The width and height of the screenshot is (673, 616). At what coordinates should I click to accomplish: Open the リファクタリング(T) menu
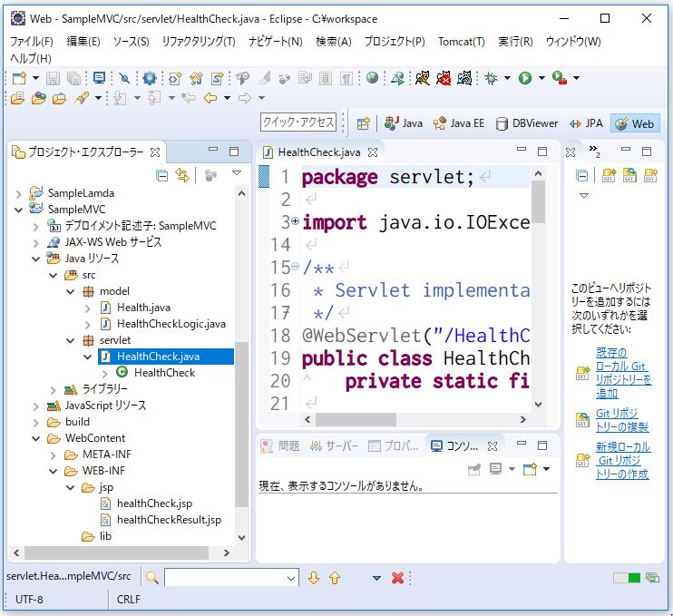pyautogui.click(x=199, y=42)
